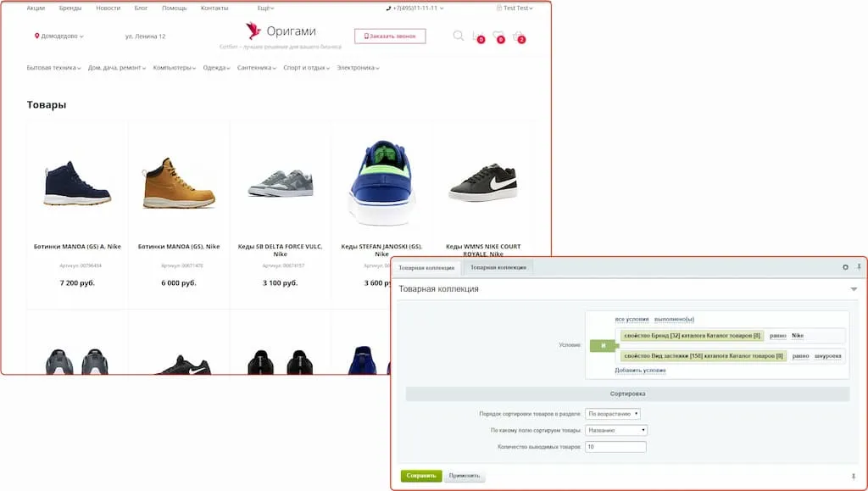Click the gear settings icon in collection panel

coord(845,267)
